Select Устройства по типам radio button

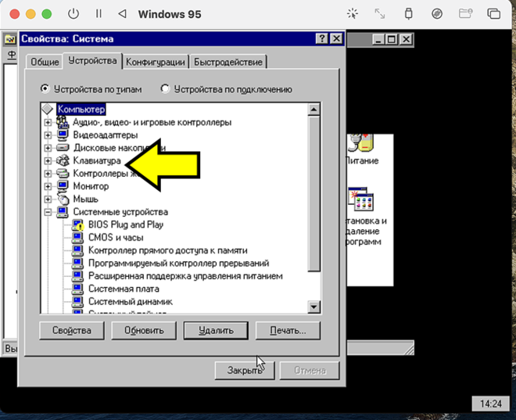45,89
